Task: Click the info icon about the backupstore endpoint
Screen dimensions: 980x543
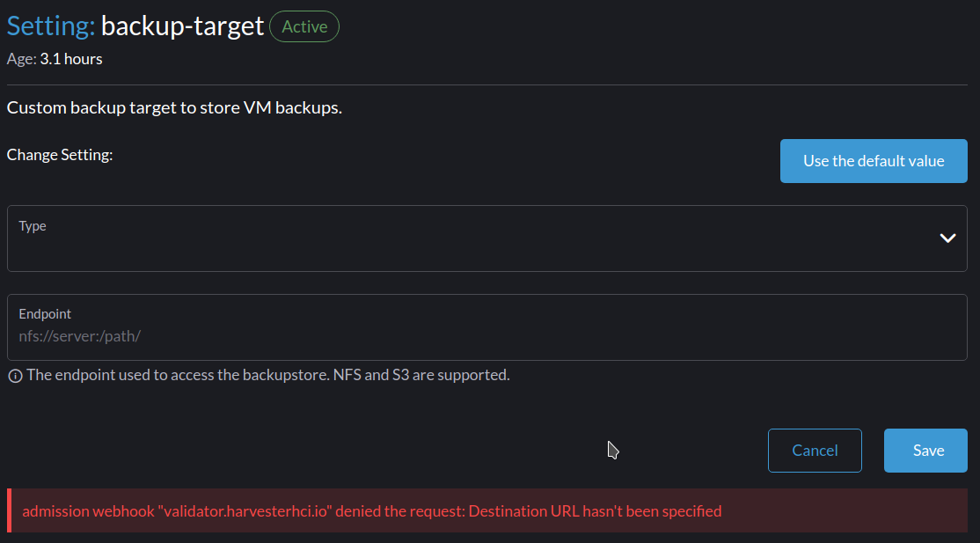Action: click(x=14, y=375)
